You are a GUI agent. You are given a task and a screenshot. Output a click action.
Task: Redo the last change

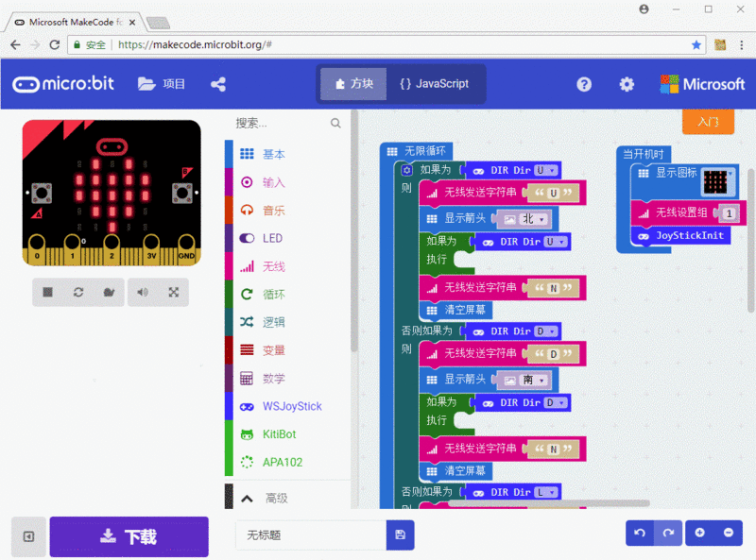[x=668, y=533]
